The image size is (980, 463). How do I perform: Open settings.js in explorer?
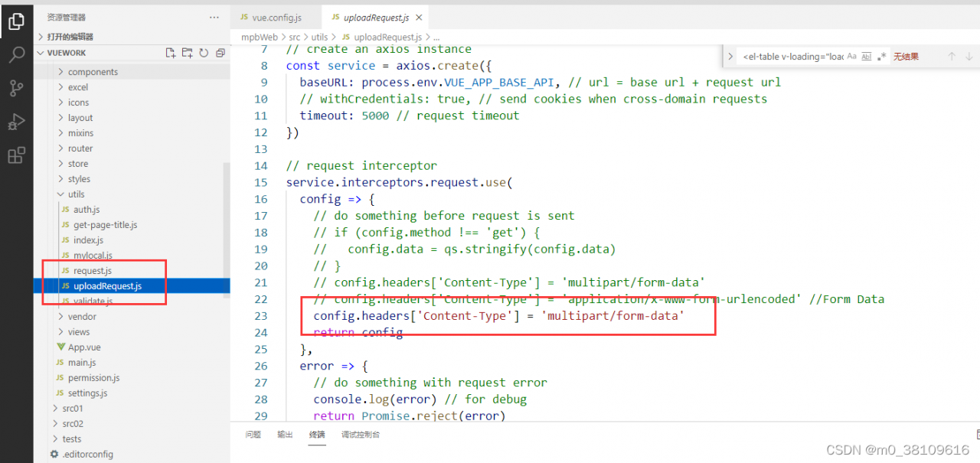(88, 393)
